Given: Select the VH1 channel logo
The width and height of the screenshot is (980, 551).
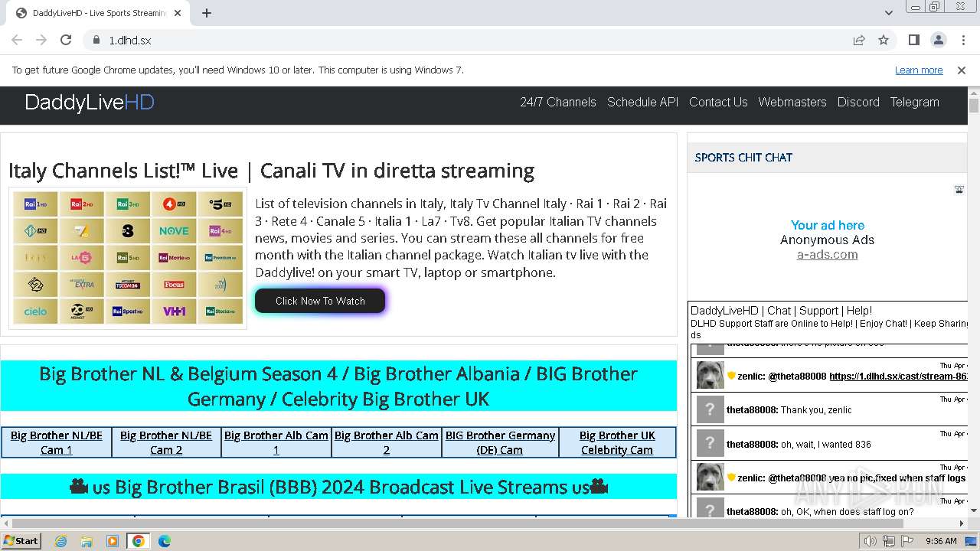Looking at the screenshot, I should click(174, 311).
